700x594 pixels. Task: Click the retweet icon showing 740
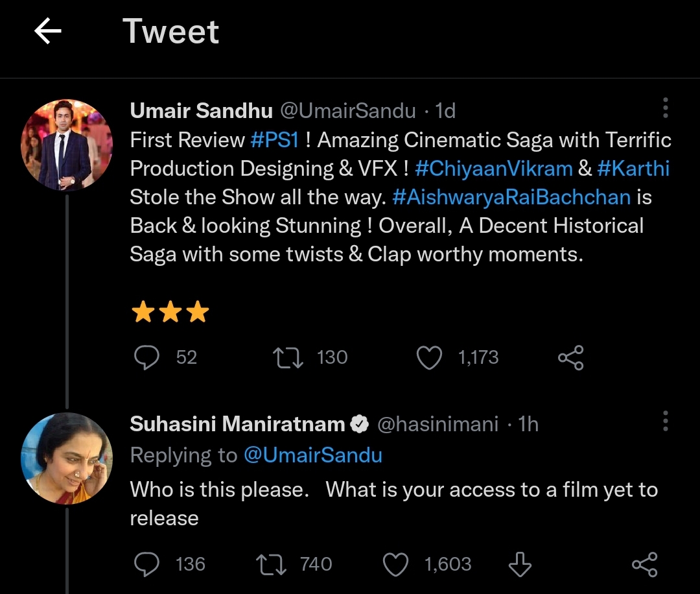point(271,564)
